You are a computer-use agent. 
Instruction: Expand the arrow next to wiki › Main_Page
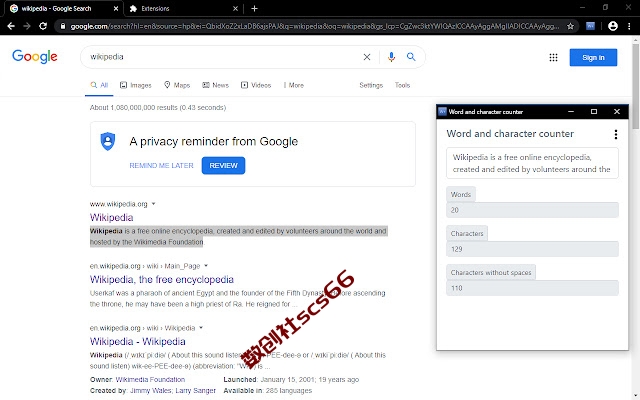click(x=206, y=266)
